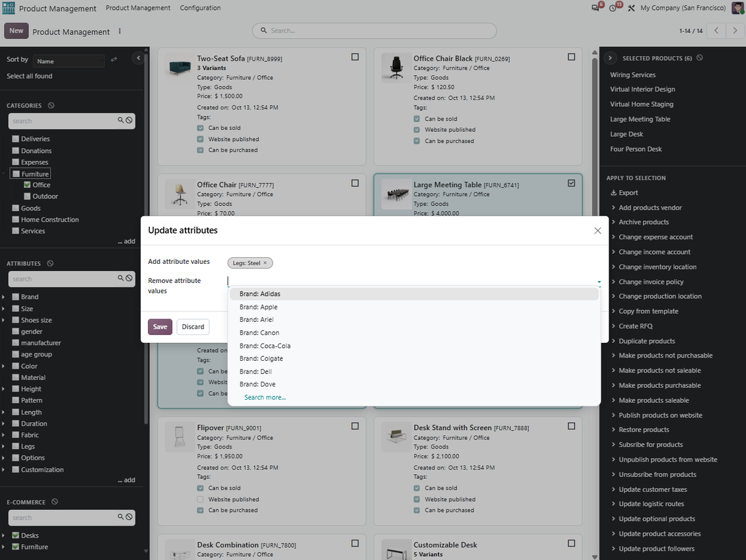Reset the Categories filter icon
This screenshot has height=560, width=746.
51,106
